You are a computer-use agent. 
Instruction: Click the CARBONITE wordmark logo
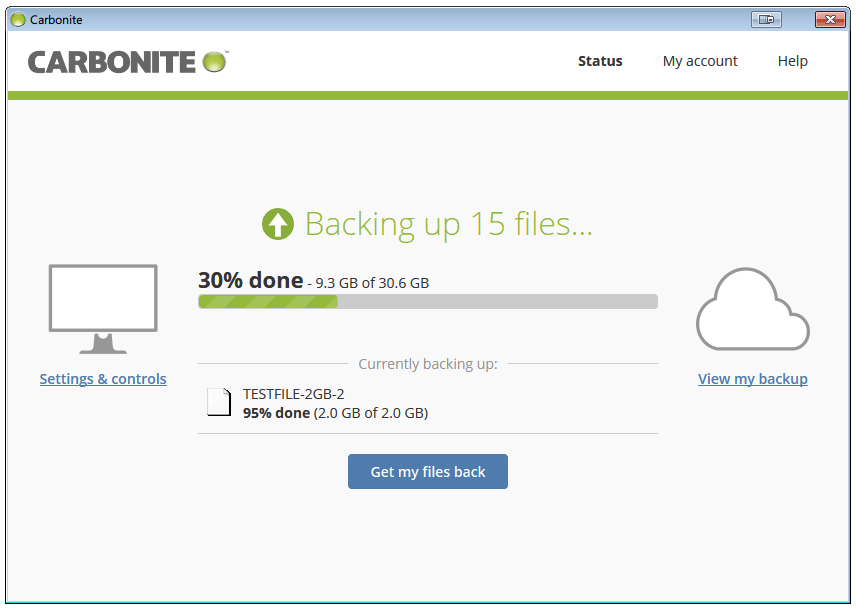point(111,62)
